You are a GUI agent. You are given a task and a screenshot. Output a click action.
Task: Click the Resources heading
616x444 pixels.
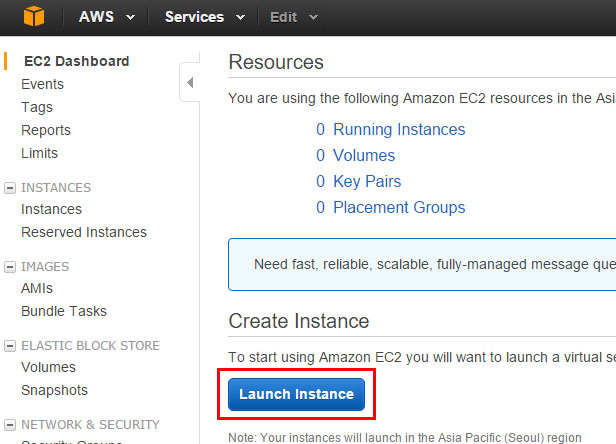(x=276, y=62)
